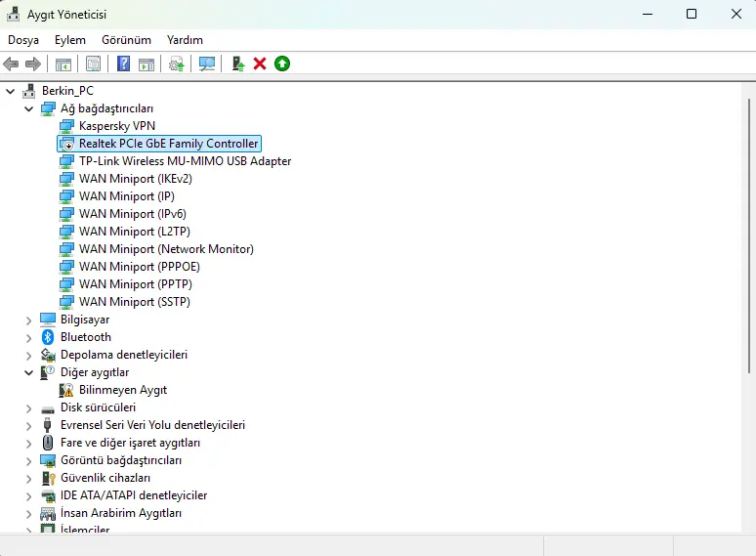Viewport: 756px width, 556px height.
Task: Click the update driver toolbar icon
Action: [238, 64]
